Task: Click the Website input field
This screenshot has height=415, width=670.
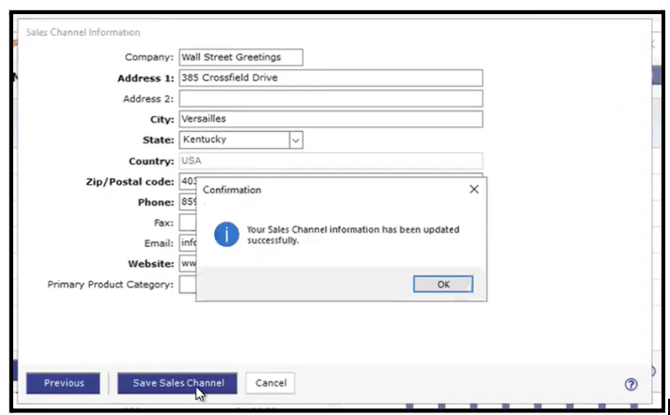Action: tap(187, 264)
